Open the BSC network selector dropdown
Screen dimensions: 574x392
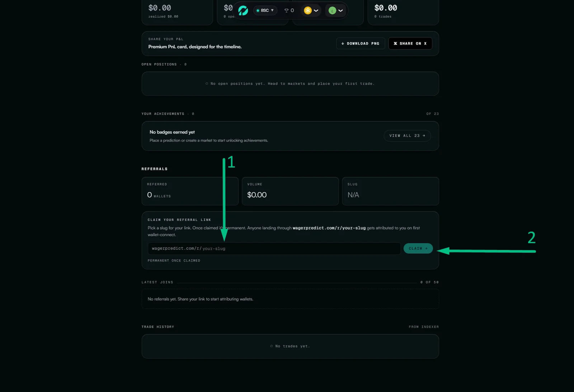265,10
